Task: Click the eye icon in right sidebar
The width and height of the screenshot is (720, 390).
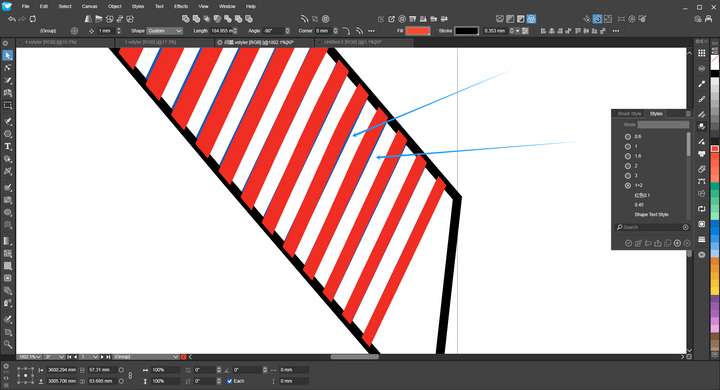Action: pyautogui.click(x=701, y=254)
